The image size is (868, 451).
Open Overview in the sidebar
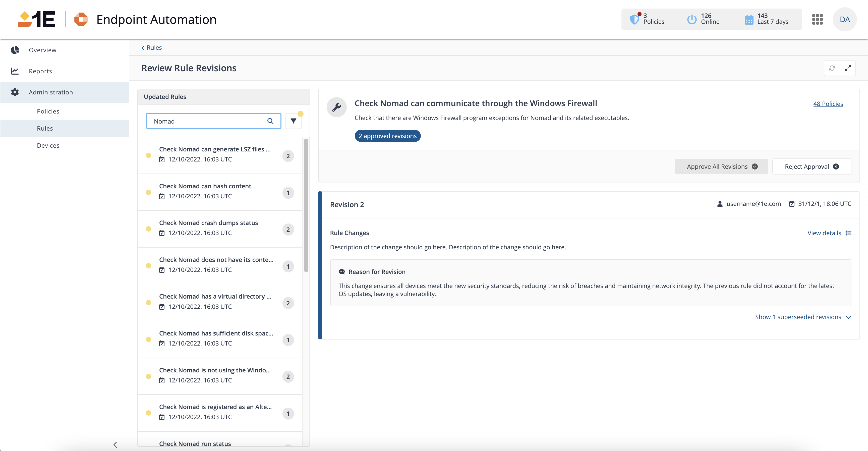point(42,50)
